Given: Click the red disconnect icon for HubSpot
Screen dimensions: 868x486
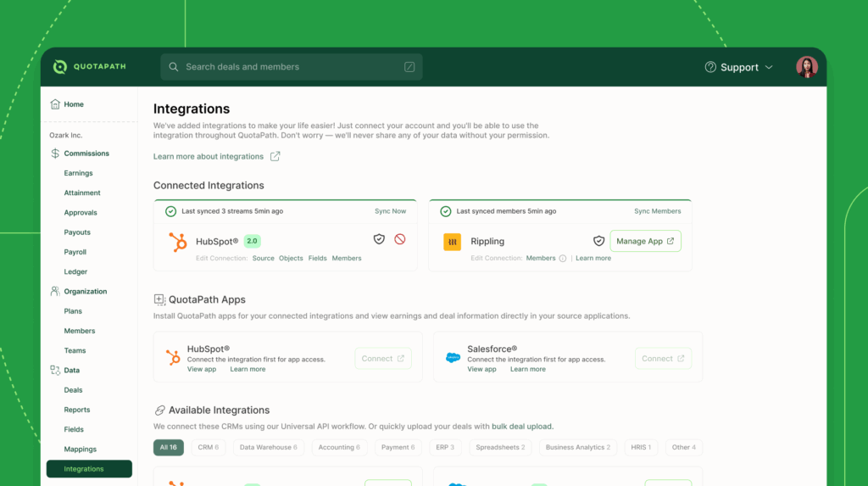Looking at the screenshot, I should click(400, 239).
